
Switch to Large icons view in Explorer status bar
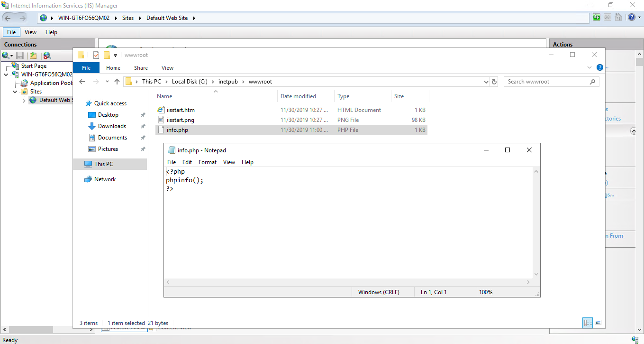coord(598,323)
